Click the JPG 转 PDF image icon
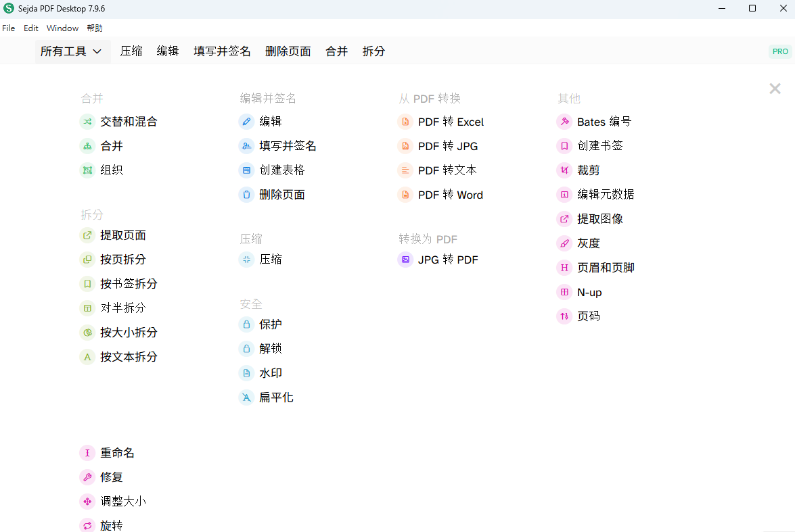795x532 pixels. tap(405, 260)
